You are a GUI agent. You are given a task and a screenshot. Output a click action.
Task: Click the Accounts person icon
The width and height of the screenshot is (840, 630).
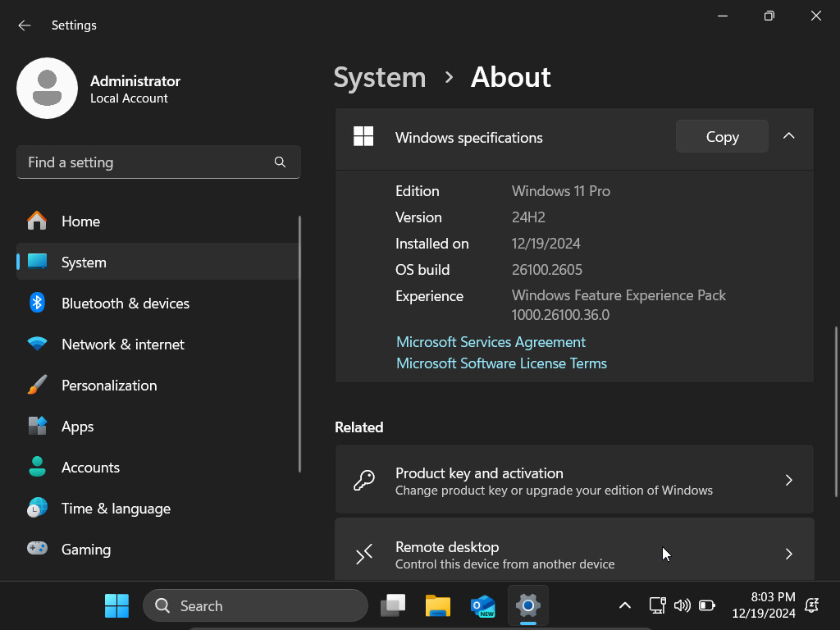(37, 467)
